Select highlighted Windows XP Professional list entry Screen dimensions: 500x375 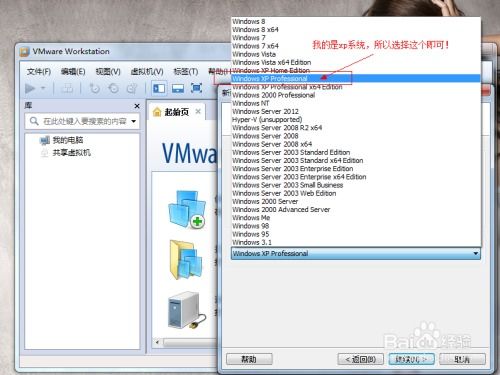356,79
